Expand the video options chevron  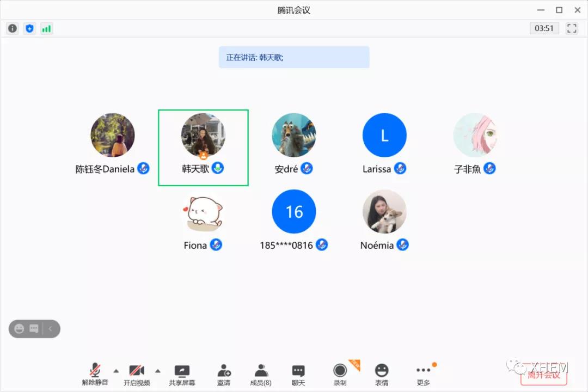coord(158,371)
